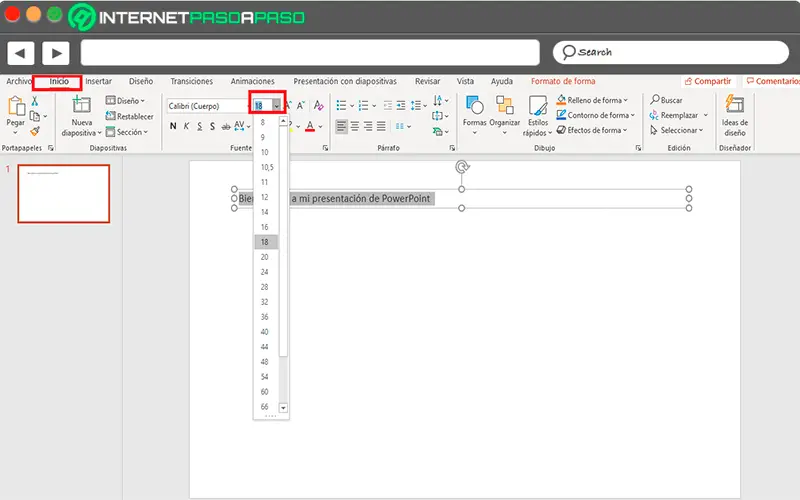Click the bullet list icon
The image size is (800, 500).
point(341,105)
